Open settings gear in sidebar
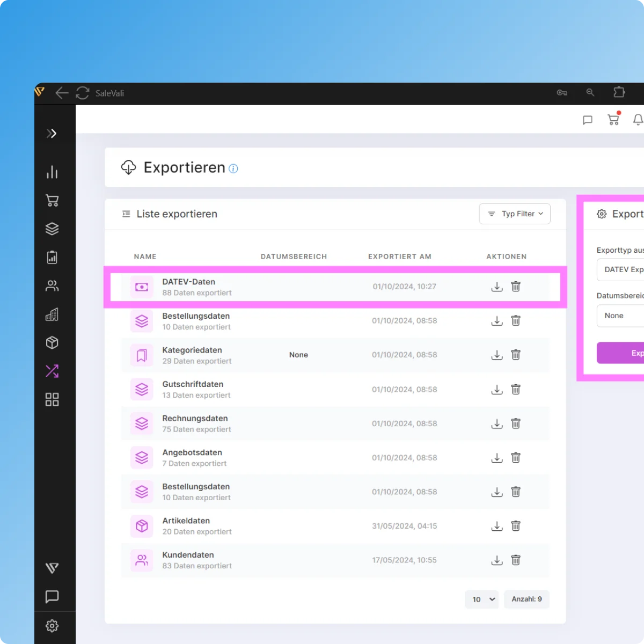The image size is (644, 644). 52,626
